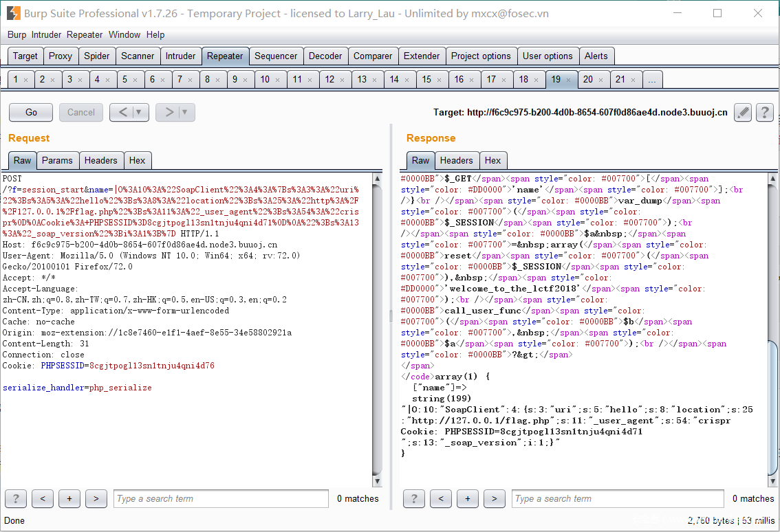780x532 pixels.
Task: Close repeater tab 10
Action: (278, 80)
